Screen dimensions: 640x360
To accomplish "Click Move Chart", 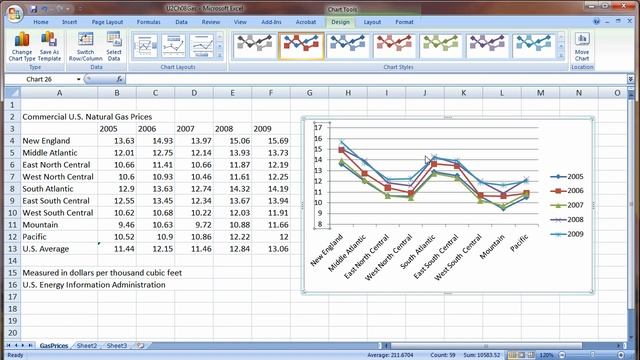I will click(x=582, y=47).
